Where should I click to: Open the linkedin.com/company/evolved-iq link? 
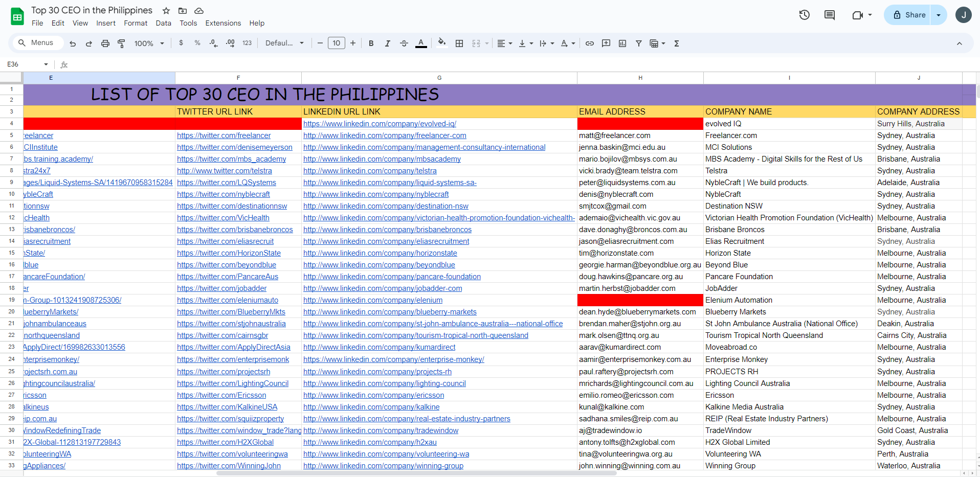click(380, 124)
